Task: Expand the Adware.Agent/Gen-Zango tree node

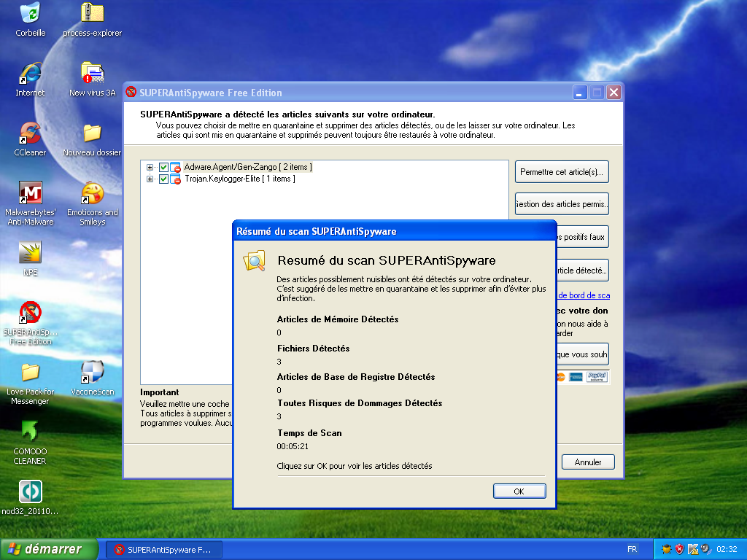Action: pyautogui.click(x=150, y=167)
